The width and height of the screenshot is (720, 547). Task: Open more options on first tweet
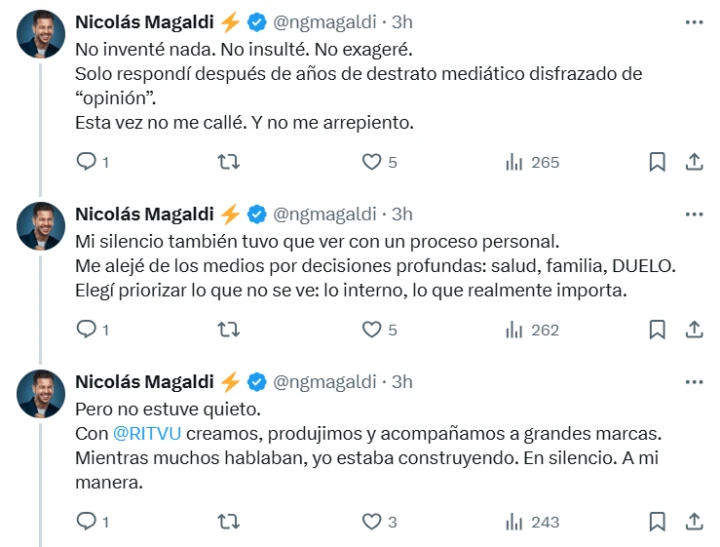click(693, 22)
